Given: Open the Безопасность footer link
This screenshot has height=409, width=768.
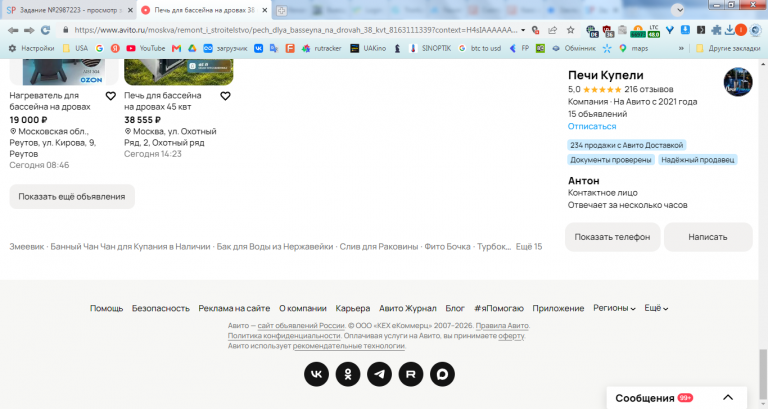Looking at the screenshot, I should click(x=161, y=308).
